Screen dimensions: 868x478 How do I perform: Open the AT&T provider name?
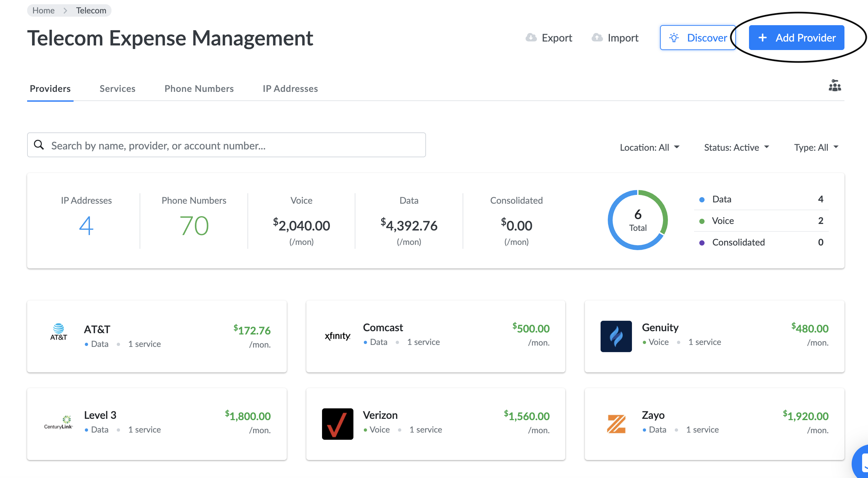pyautogui.click(x=97, y=329)
